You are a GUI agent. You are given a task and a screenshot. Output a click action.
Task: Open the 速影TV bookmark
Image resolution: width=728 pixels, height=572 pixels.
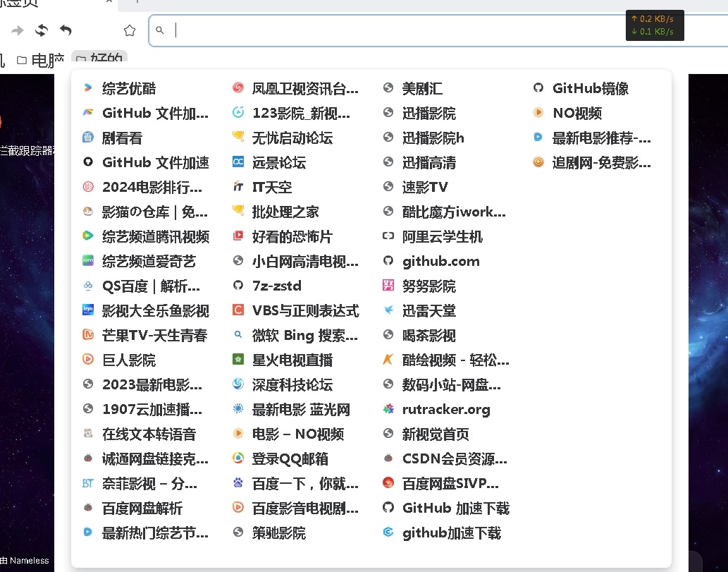[416, 187]
